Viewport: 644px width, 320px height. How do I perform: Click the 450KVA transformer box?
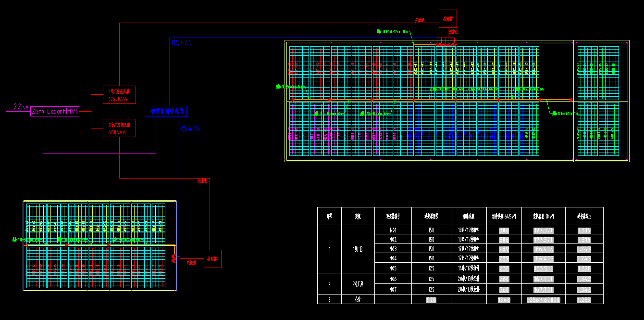click(x=119, y=128)
